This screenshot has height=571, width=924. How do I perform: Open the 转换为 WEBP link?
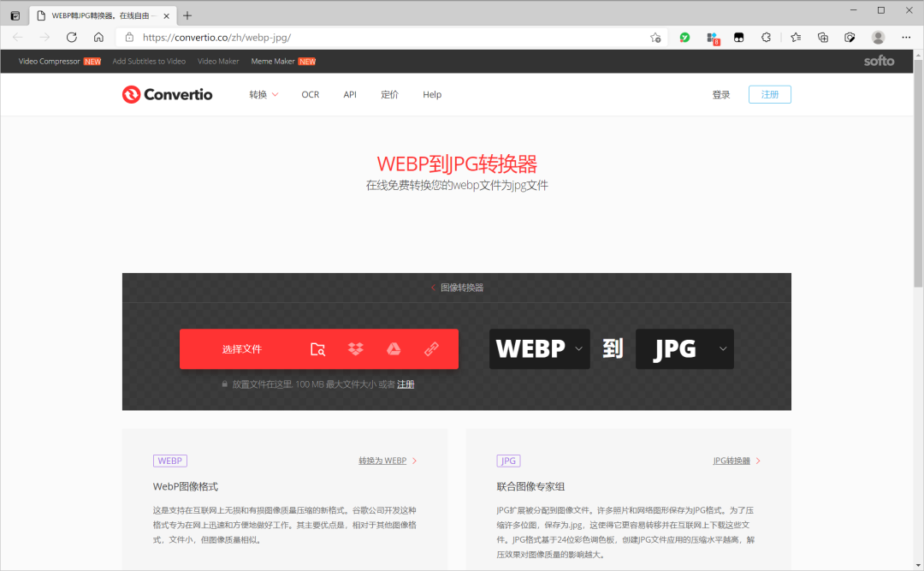tap(383, 460)
